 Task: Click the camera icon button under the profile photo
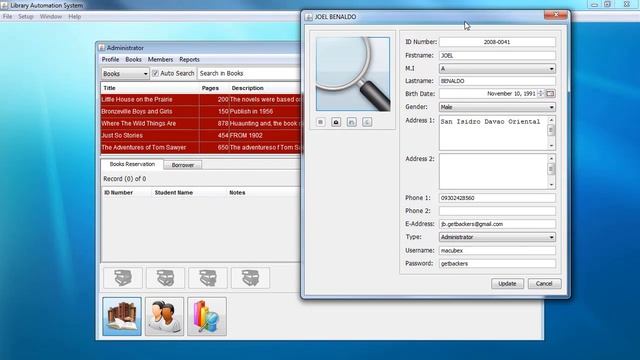tap(336, 122)
